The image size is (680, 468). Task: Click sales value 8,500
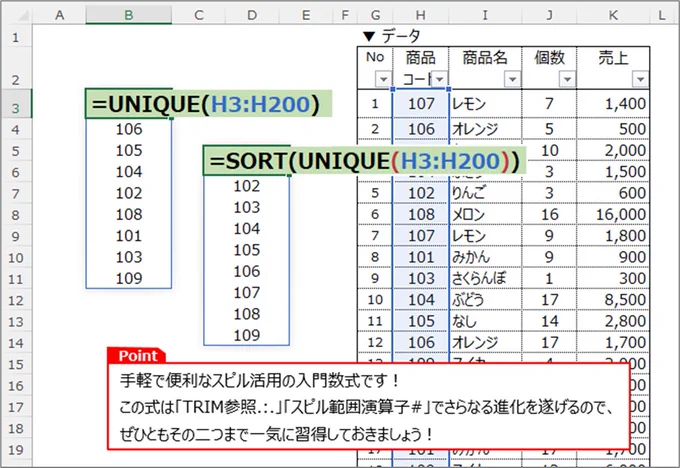click(x=613, y=300)
